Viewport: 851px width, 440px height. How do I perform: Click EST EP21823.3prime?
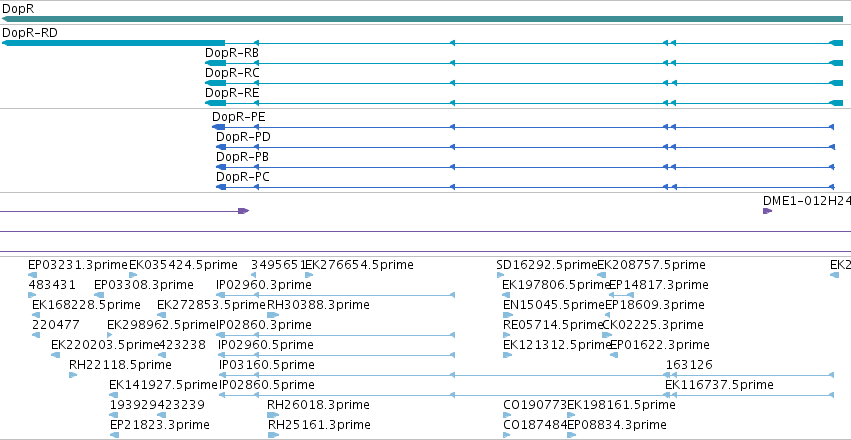click(160, 425)
